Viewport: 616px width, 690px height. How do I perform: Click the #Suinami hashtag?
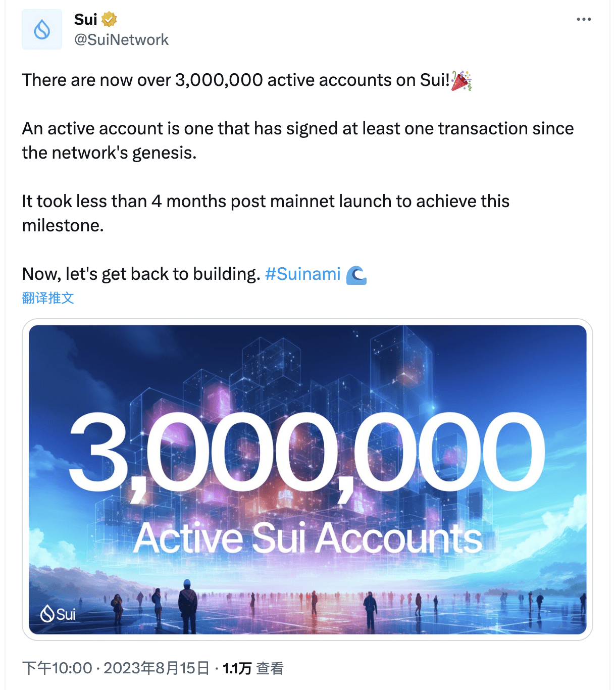pyautogui.click(x=302, y=274)
